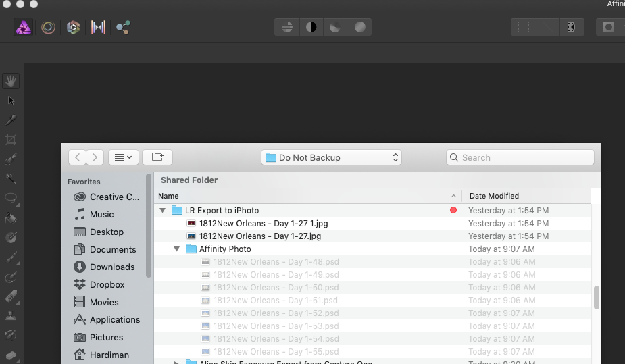This screenshot has width=625, height=364.
Task: Switch to the Liquify persona
Action: click(48, 28)
